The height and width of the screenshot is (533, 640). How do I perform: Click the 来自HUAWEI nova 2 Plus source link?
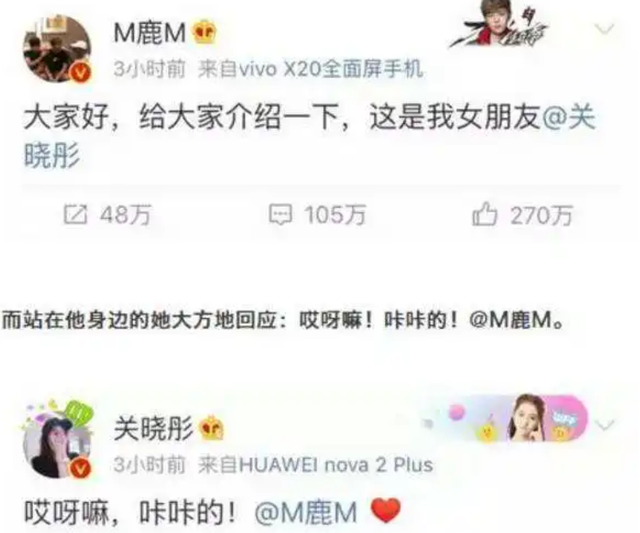[315, 464]
